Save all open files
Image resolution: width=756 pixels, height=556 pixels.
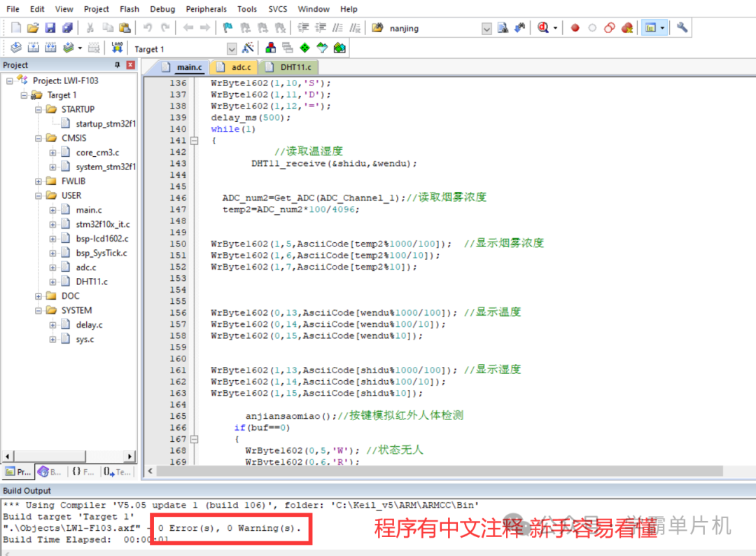(67, 27)
